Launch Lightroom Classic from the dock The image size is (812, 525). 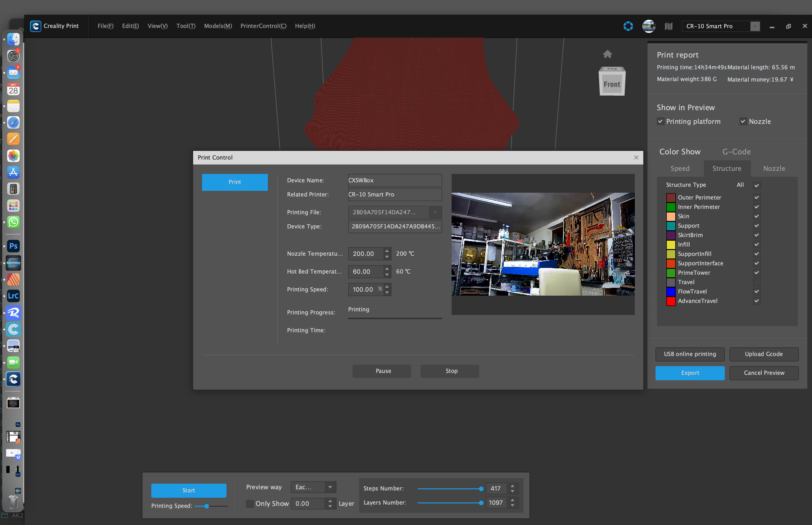(13, 296)
